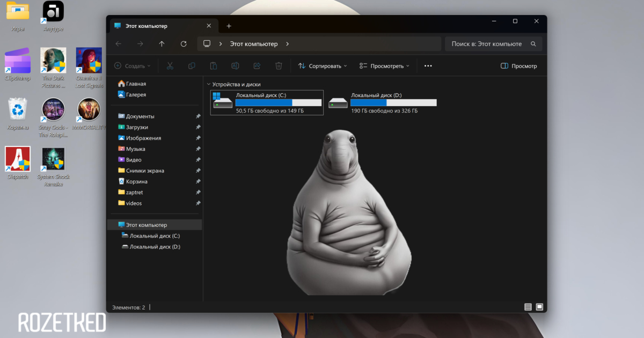This screenshot has height=338, width=644.
Task: Collapse the Устройства и диски group
Action: coord(208,84)
